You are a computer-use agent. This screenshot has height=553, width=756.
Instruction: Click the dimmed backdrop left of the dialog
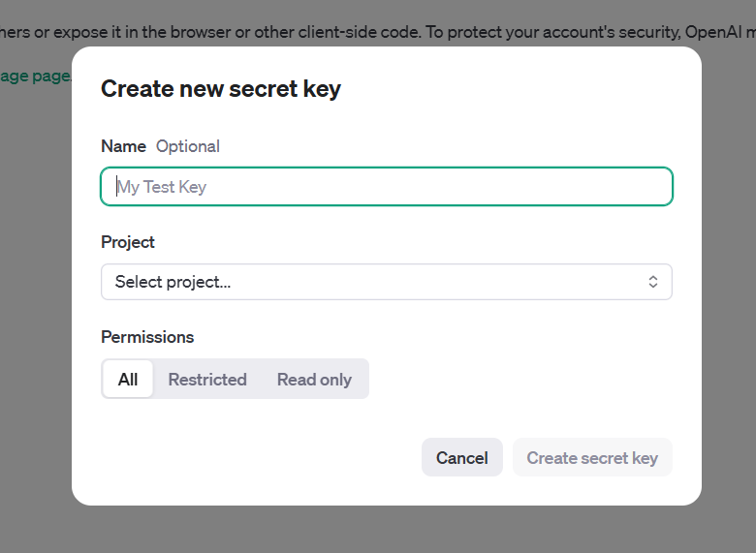35,291
